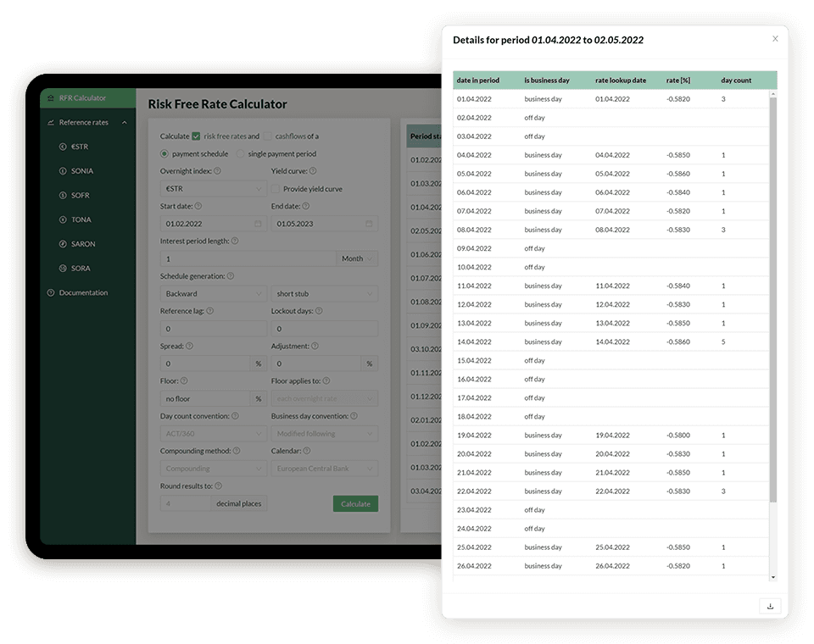Click the help icon beside Reference lag

click(209, 311)
